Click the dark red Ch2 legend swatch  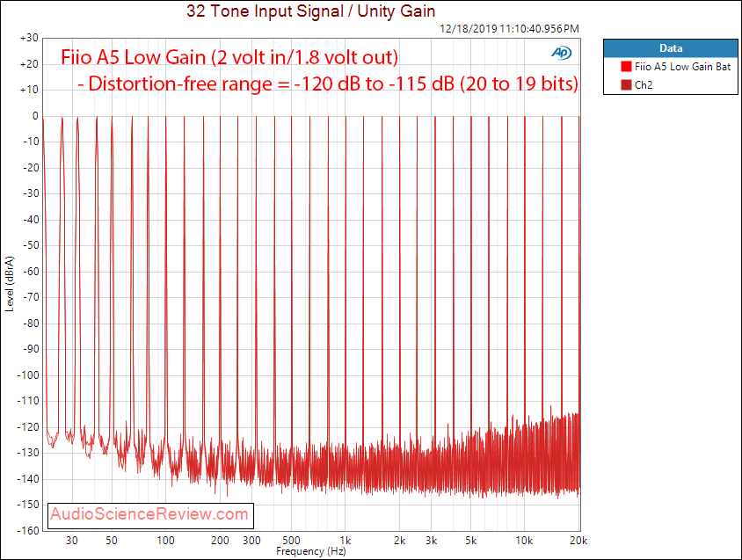click(x=626, y=85)
